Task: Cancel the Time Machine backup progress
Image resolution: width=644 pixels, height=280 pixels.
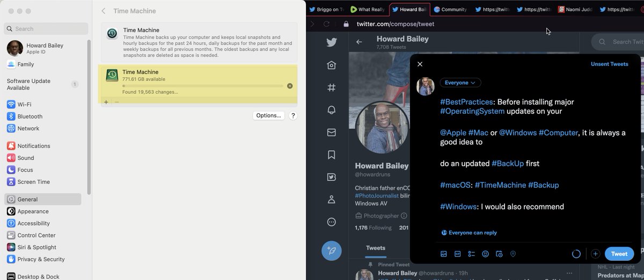Action: (x=290, y=86)
